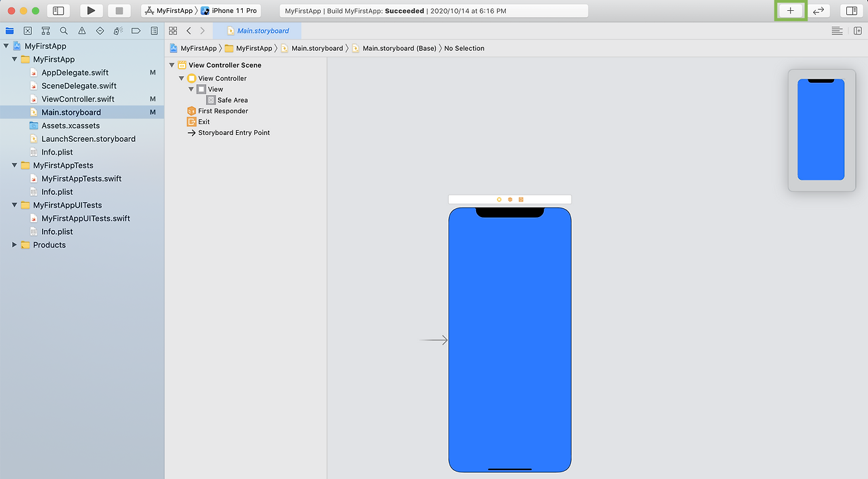This screenshot has height=479, width=868.
Task: Collapse the MyFirstApp project root
Action: (x=6, y=46)
